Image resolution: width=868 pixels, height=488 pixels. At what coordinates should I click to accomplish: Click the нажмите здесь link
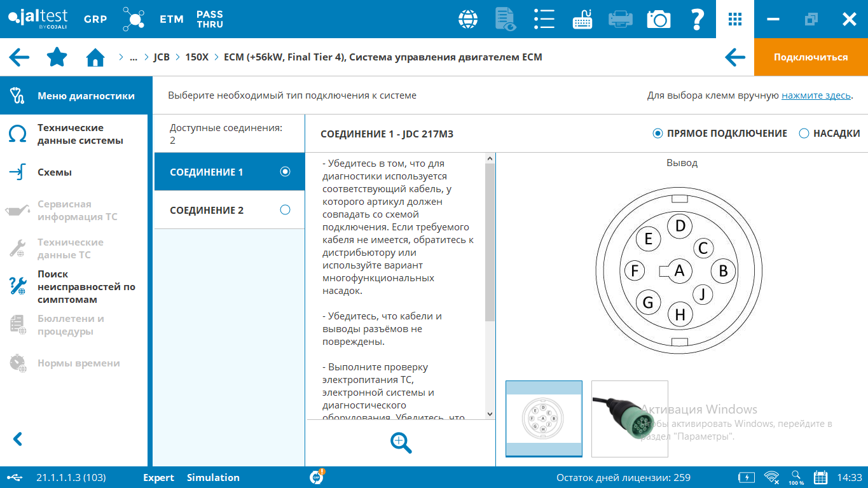(816, 95)
